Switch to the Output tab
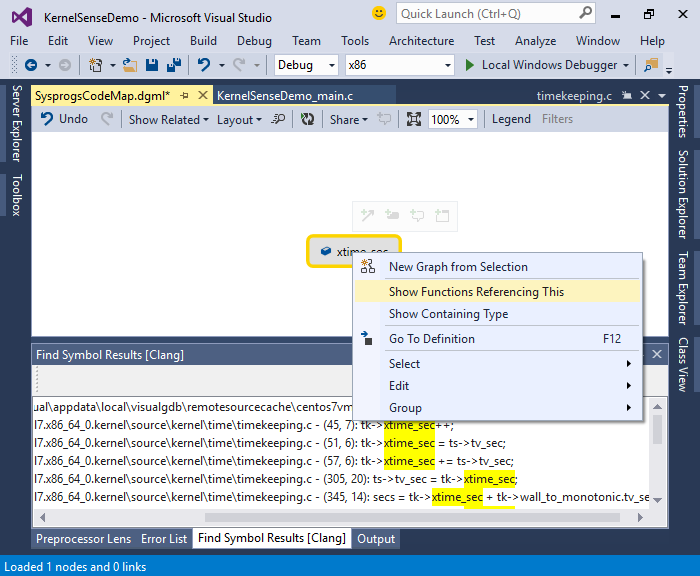Viewport: 700px width, 576px height. pyautogui.click(x=376, y=539)
